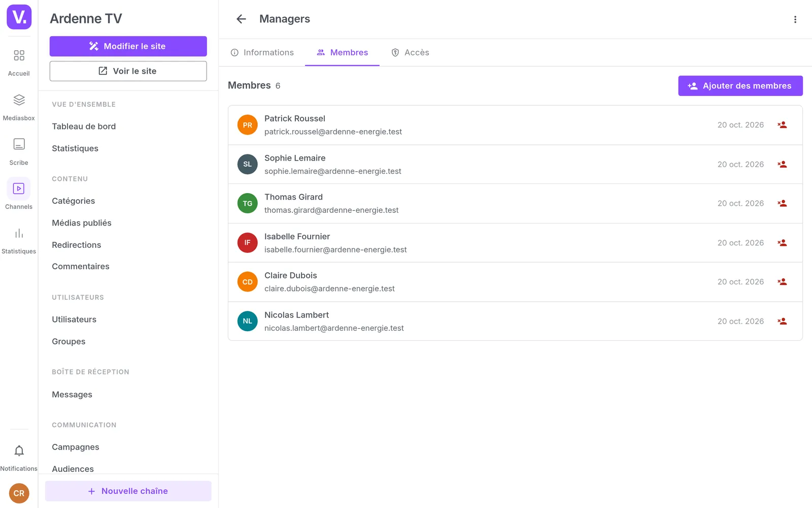Open the Audiences menu item
The image size is (812, 508).
[73, 469]
